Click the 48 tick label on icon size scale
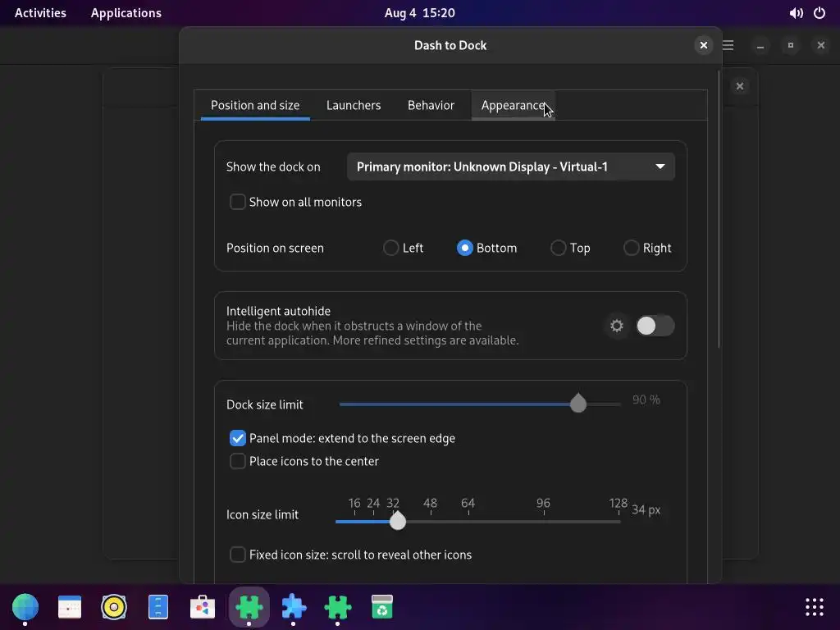Image resolution: width=840 pixels, height=630 pixels. point(430,504)
